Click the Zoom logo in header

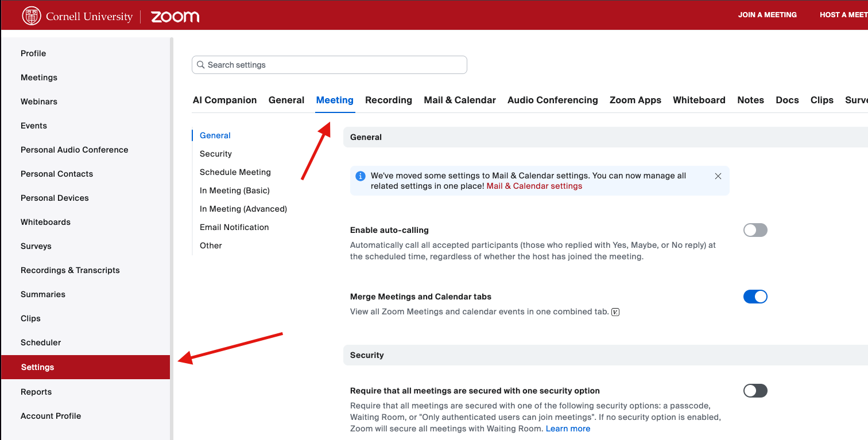[x=175, y=17]
